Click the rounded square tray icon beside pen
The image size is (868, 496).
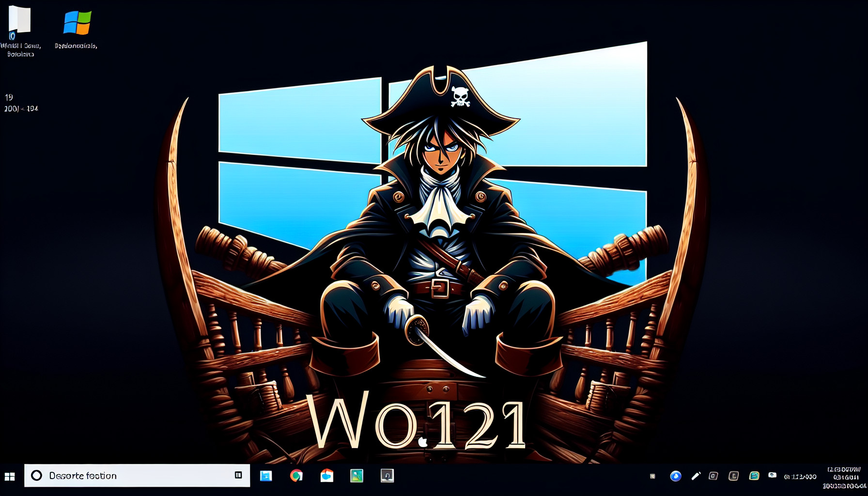click(x=713, y=476)
